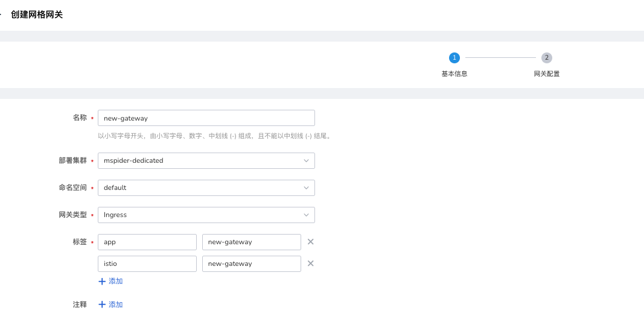Click the back arrow beside 创建网格网关
This screenshot has width=644, height=322.
coord(1,14)
